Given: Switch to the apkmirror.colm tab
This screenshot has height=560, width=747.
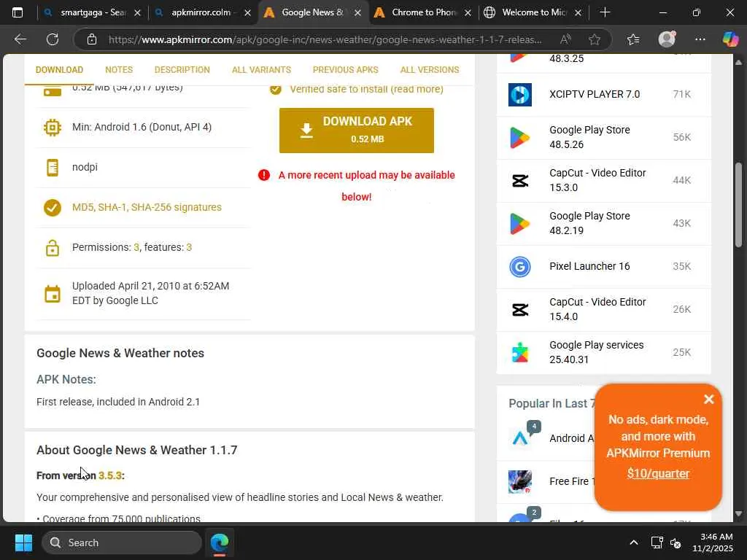Looking at the screenshot, I should (x=203, y=13).
